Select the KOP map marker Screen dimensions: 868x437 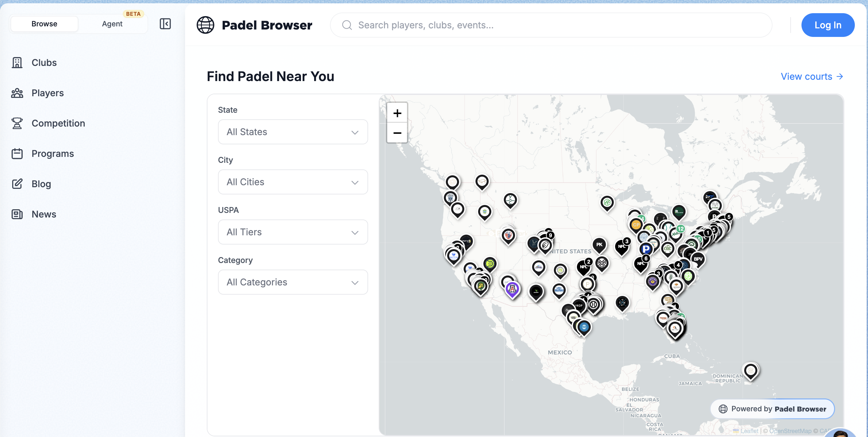pyautogui.click(x=579, y=306)
